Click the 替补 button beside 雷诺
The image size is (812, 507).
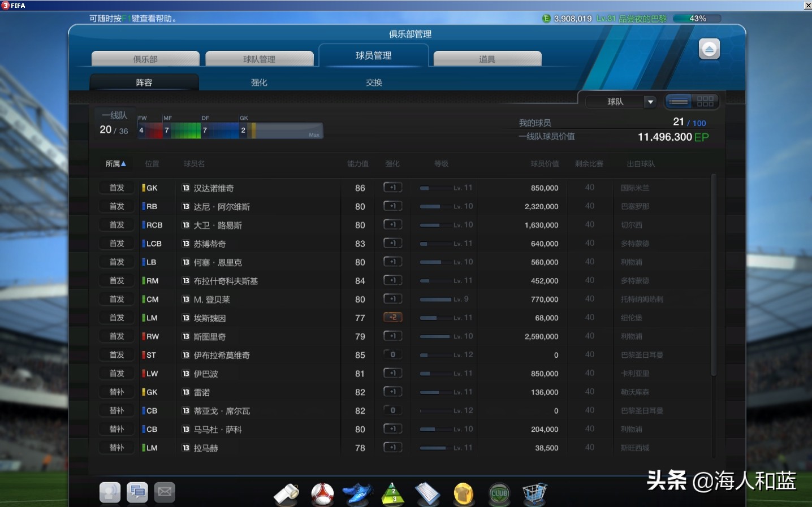pyautogui.click(x=116, y=392)
